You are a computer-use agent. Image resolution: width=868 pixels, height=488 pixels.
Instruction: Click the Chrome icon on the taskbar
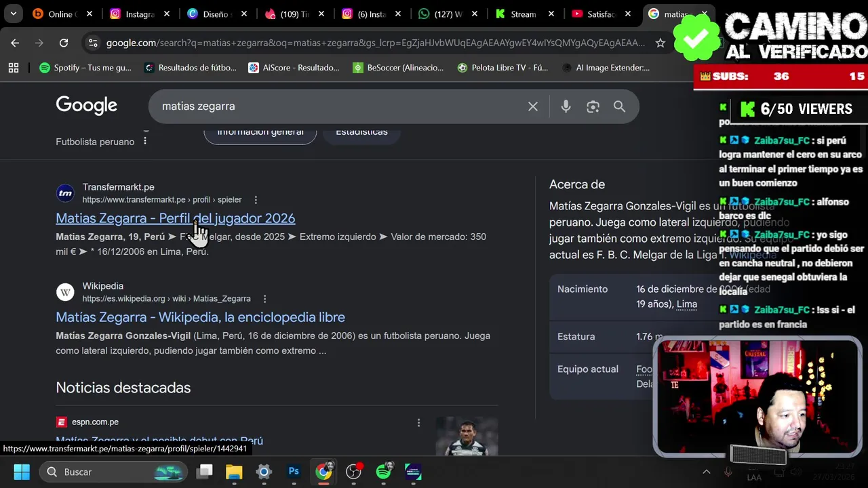323,472
